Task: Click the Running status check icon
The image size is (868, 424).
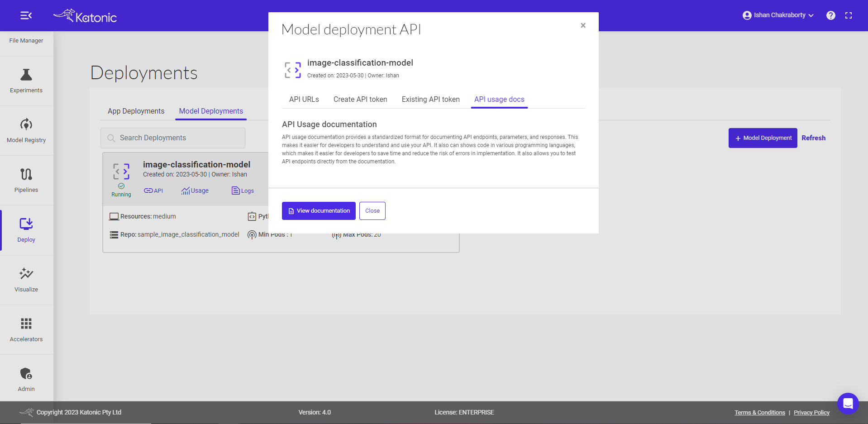Action: pyautogui.click(x=121, y=186)
